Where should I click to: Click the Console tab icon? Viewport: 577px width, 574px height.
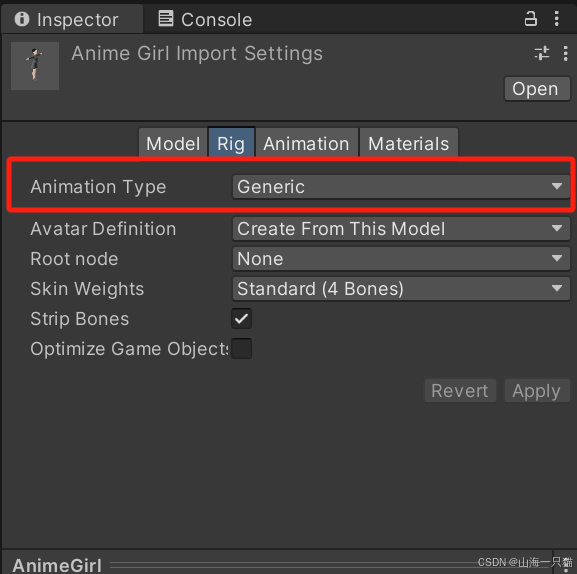click(x=166, y=18)
